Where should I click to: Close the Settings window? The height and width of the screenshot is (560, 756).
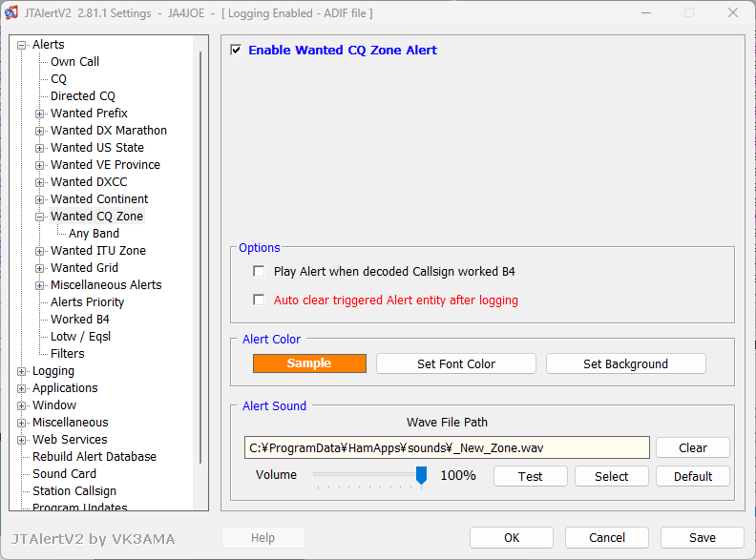733,13
